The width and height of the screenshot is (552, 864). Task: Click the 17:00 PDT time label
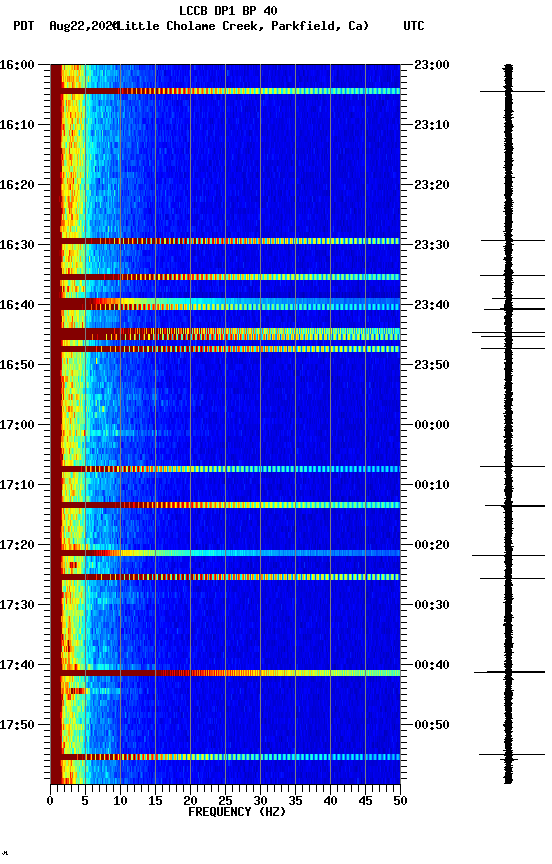coord(17,425)
